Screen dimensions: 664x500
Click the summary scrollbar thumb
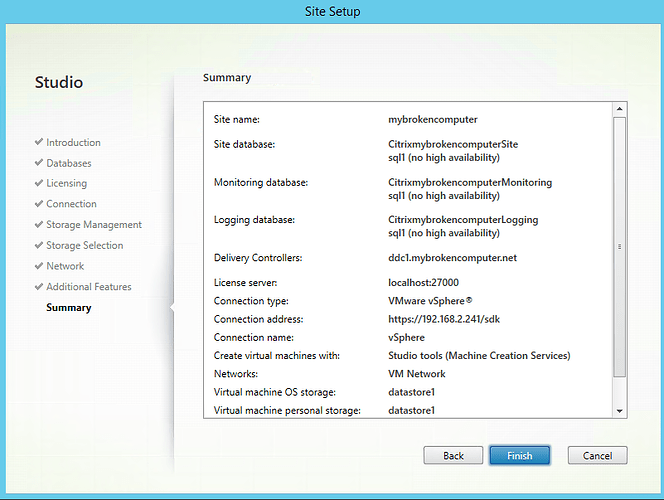coord(619,245)
